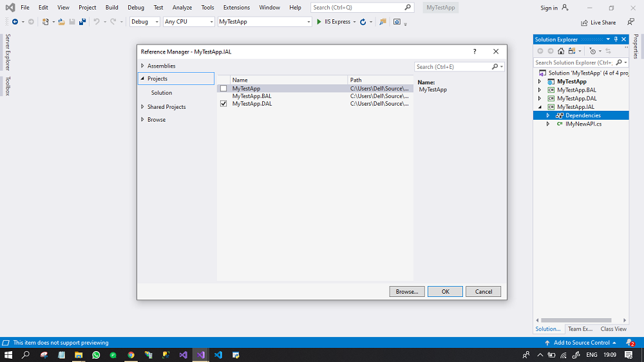Check the MyTestApp project checkbox
The width and height of the screenshot is (644, 362).
coord(223,88)
